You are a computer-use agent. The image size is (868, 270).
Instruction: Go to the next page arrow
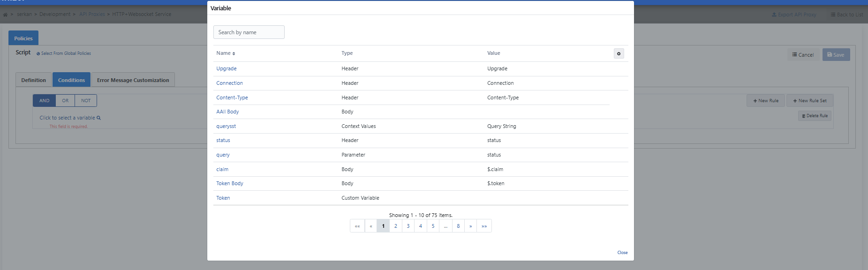coord(470,226)
